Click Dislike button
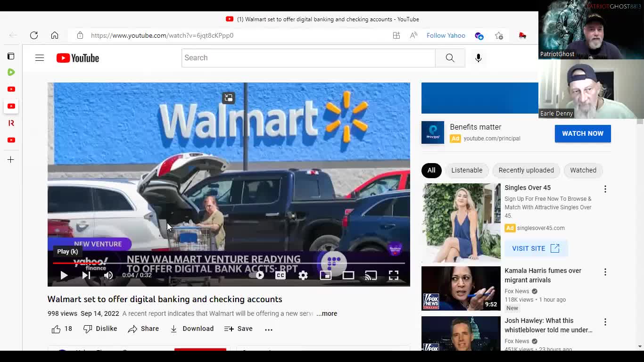The image size is (644, 362). pyautogui.click(x=100, y=329)
